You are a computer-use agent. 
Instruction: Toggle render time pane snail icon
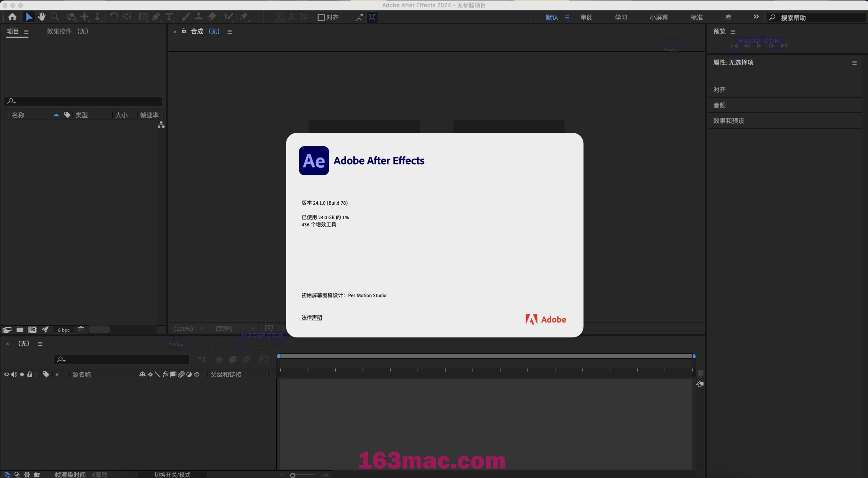tap(37, 475)
